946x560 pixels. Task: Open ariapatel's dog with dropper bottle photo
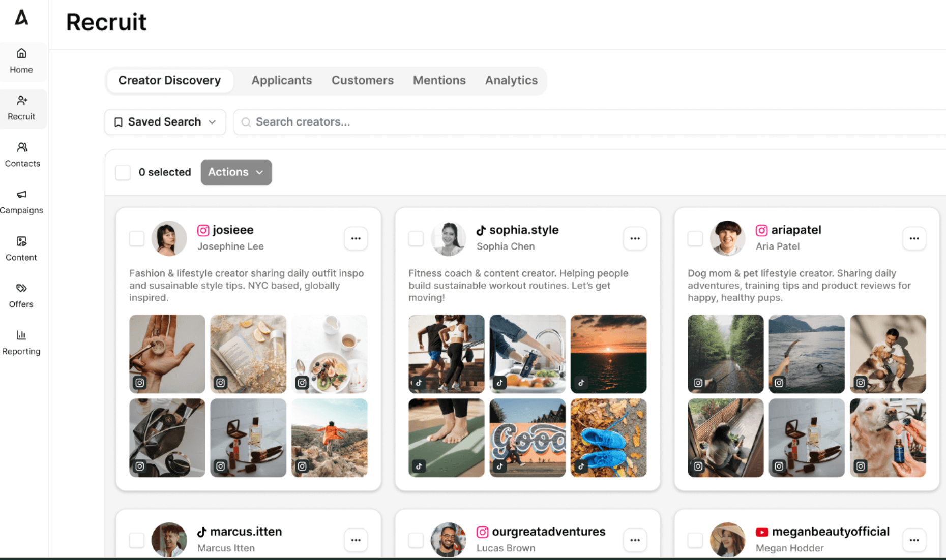tap(888, 438)
